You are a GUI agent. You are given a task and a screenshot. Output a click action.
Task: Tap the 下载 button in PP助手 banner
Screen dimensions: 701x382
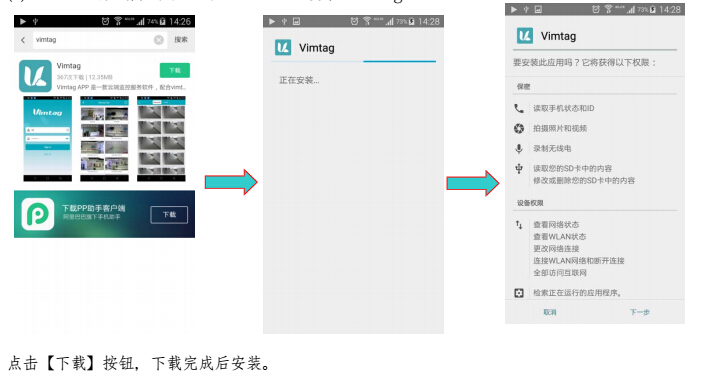(x=169, y=215)
